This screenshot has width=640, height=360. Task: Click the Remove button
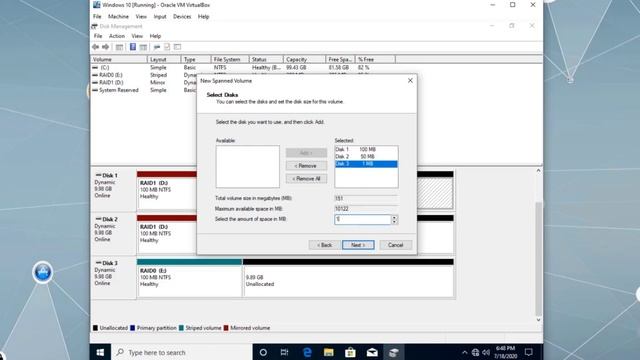point(306,166)
